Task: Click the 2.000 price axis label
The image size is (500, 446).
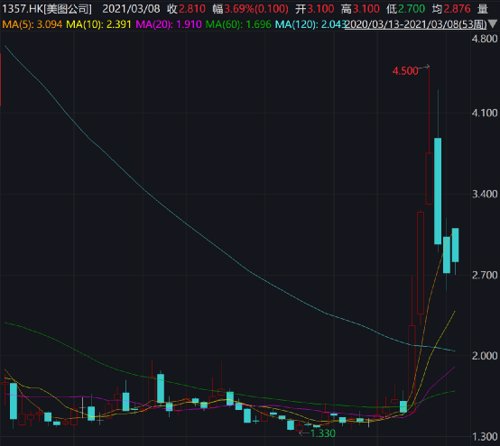Action: pyautogui.click(x=485, y=356)
